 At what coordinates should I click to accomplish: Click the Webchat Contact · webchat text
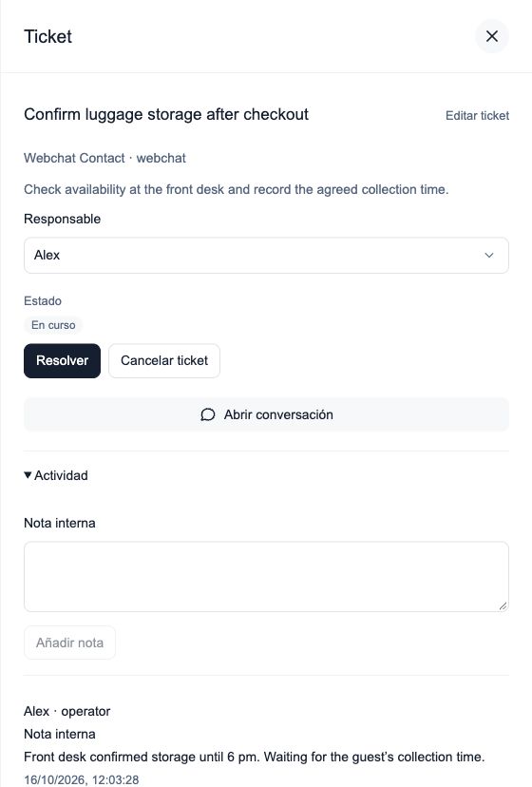click(104, 158)
